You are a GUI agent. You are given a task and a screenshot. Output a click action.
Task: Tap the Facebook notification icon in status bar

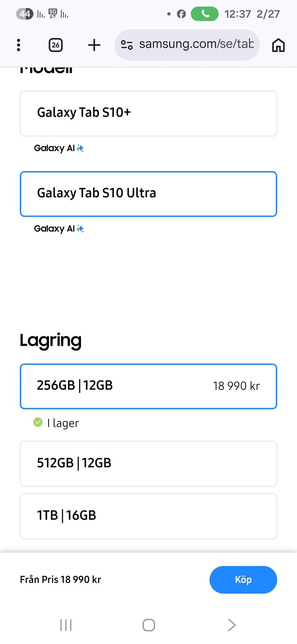point(181,14)
